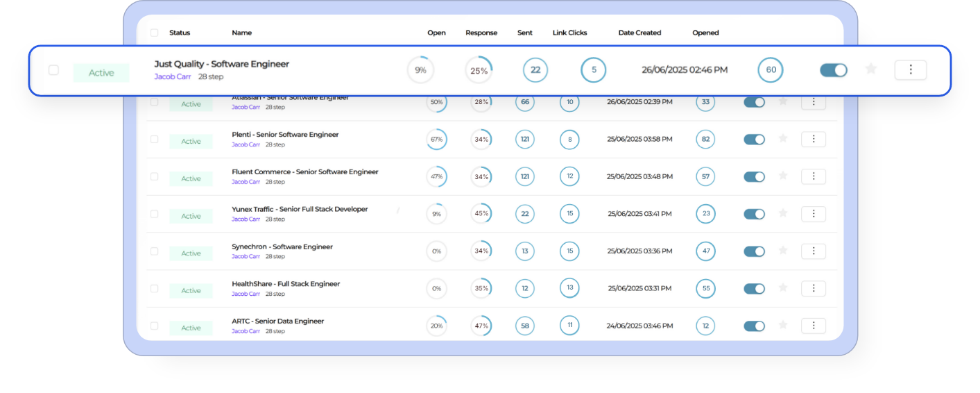980x393 pixels.
Task: Click Opened count 60 in Just Quality row
Action: coord(771,70)
